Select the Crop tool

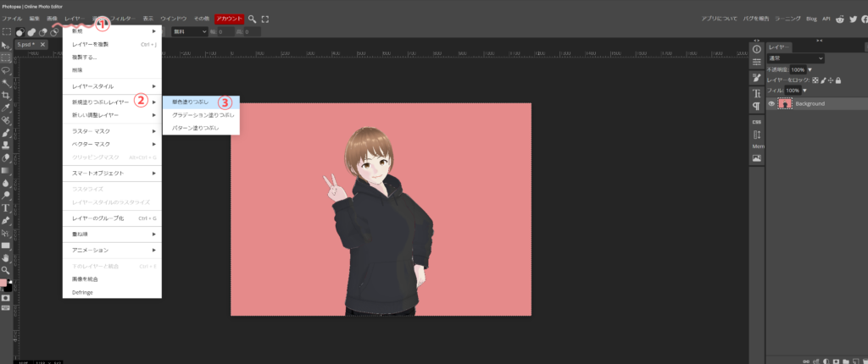pyautogui.click(x=6, y=96)
